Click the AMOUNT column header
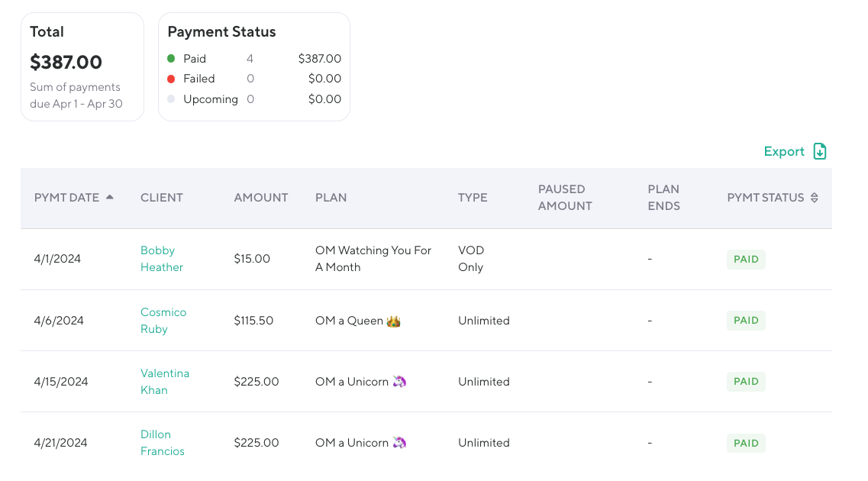The height and width of the screenshot is (481, 868). pyautogui.click(x=260, y=198)
